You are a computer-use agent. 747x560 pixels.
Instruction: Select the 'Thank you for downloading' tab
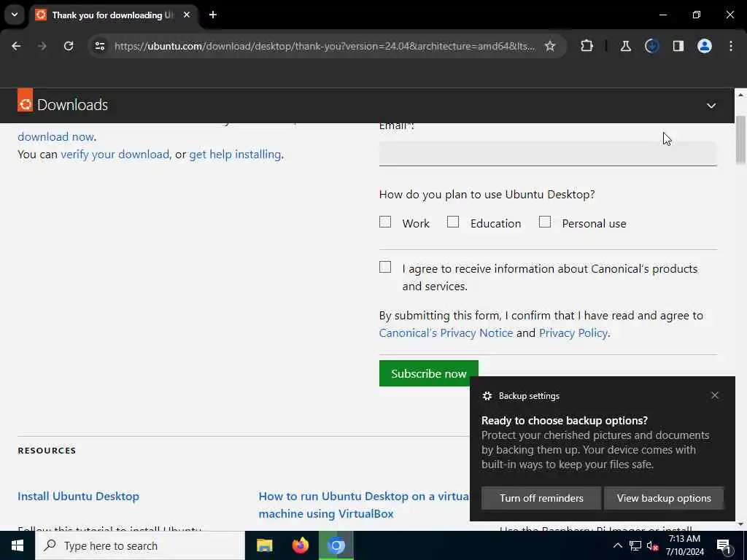click(x=113, y=15)
